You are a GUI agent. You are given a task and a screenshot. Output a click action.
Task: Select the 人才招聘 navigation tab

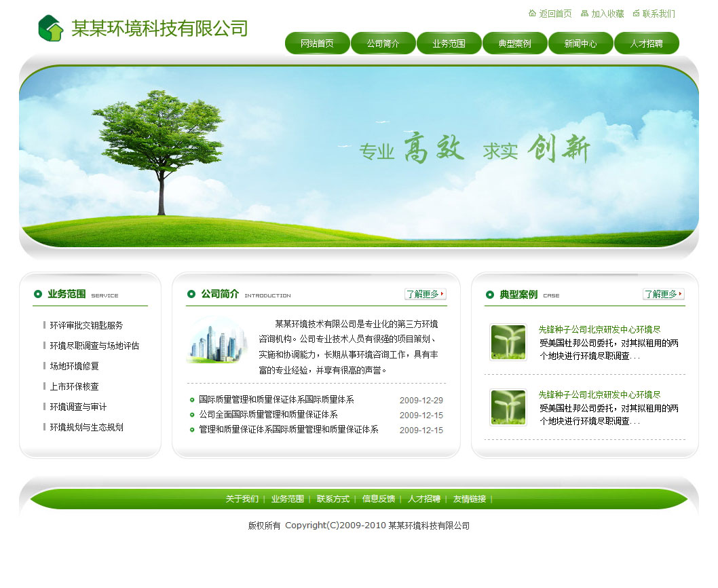tap(646, 43)
